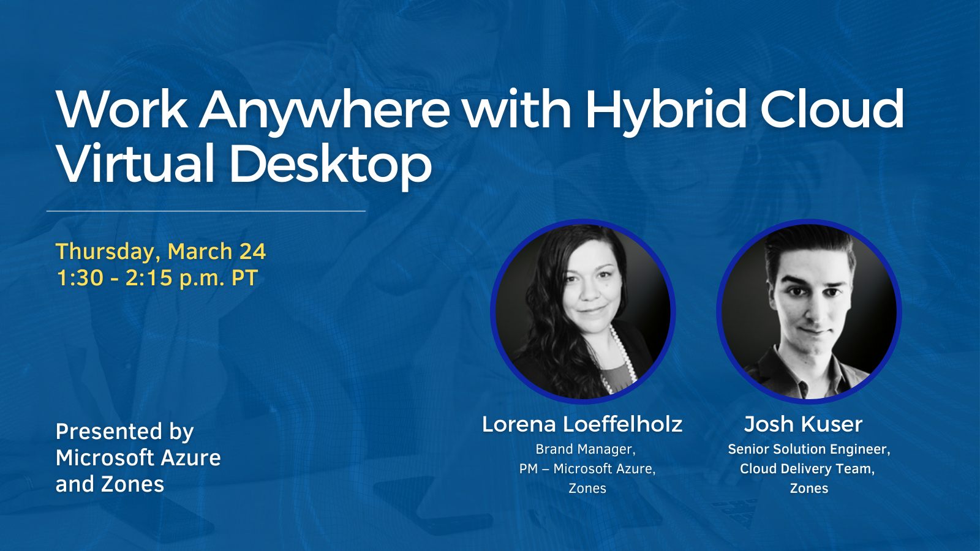Click the blue ring around Josh's photo
Image resolution: width=980 pixels, height=551 pixels.
pyautogui.click(x=809, y=224)
